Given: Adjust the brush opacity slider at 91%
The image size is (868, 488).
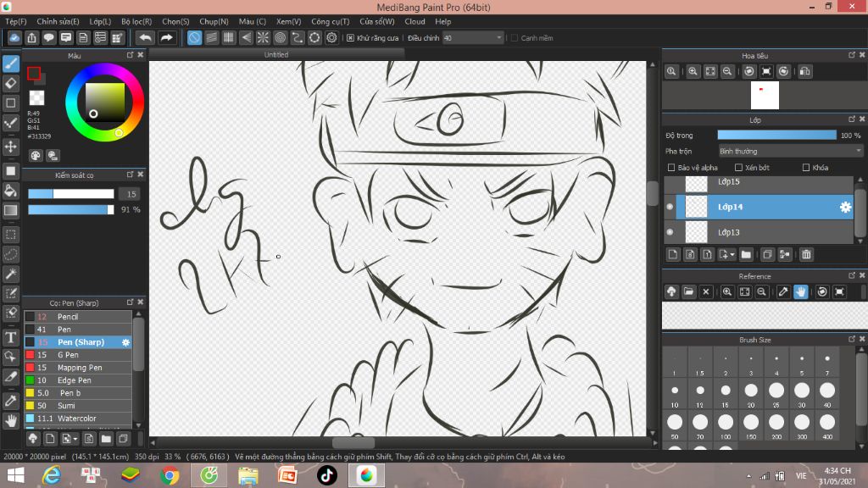Looking at the screenshot, I should coord(71,210).
